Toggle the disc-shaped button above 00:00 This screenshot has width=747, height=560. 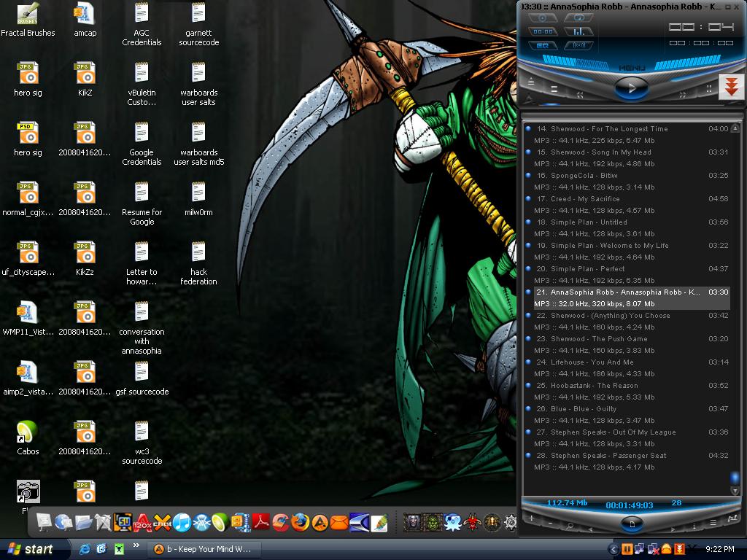[x=543, y=17]
